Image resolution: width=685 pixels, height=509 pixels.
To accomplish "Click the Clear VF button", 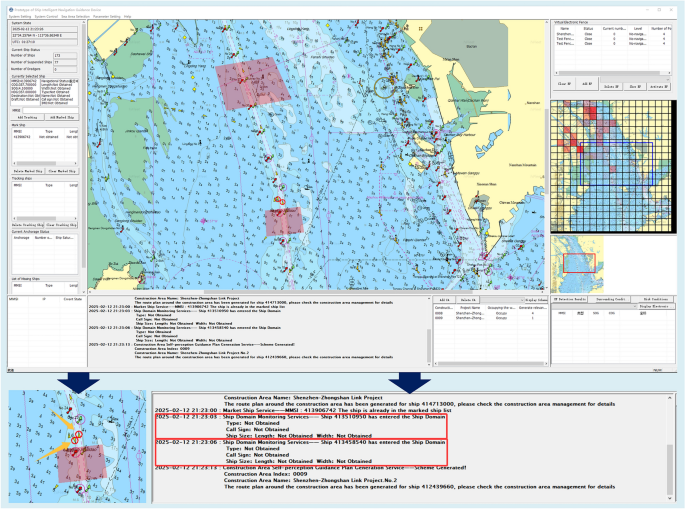I will coord(564,83).
